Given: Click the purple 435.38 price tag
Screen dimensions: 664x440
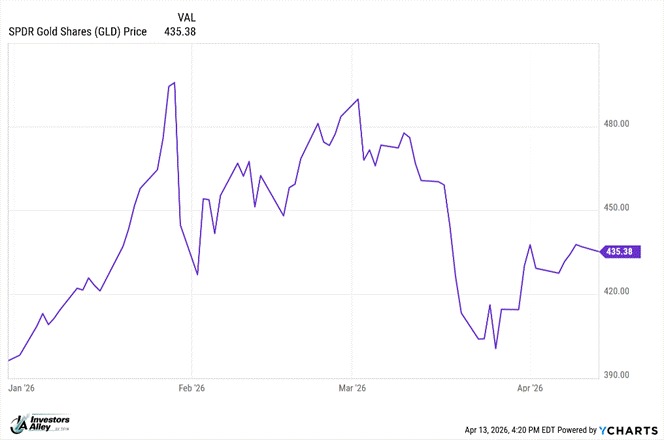Looking at the screenshot, I should click(x=619, y=251).
